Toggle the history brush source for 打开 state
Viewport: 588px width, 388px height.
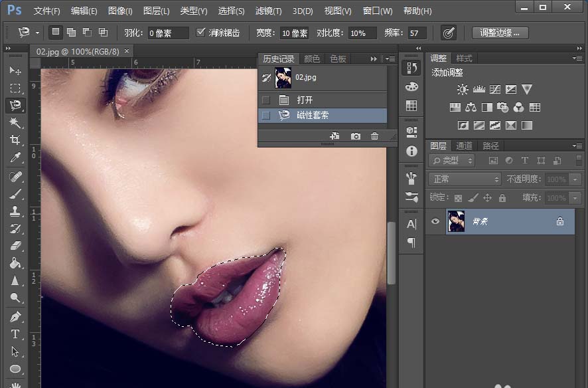(266, 100)
